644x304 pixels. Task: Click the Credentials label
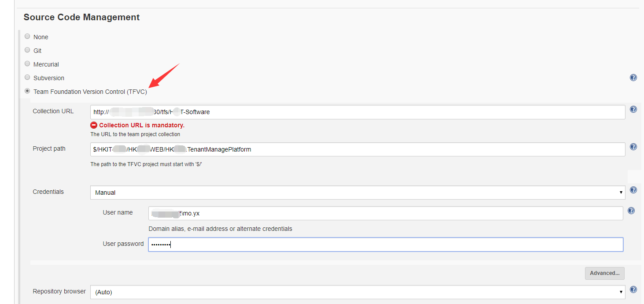[48, 192]
